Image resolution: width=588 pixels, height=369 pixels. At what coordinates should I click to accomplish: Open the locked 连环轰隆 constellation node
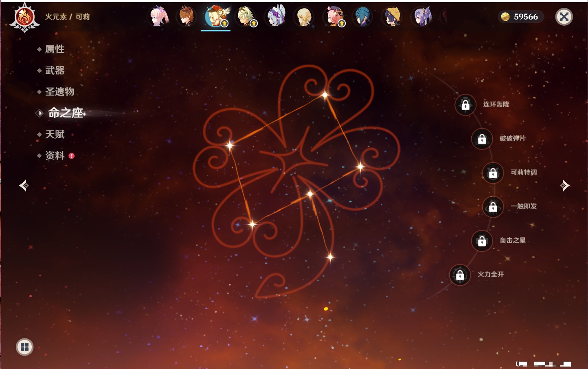click(x=465, y=105)
